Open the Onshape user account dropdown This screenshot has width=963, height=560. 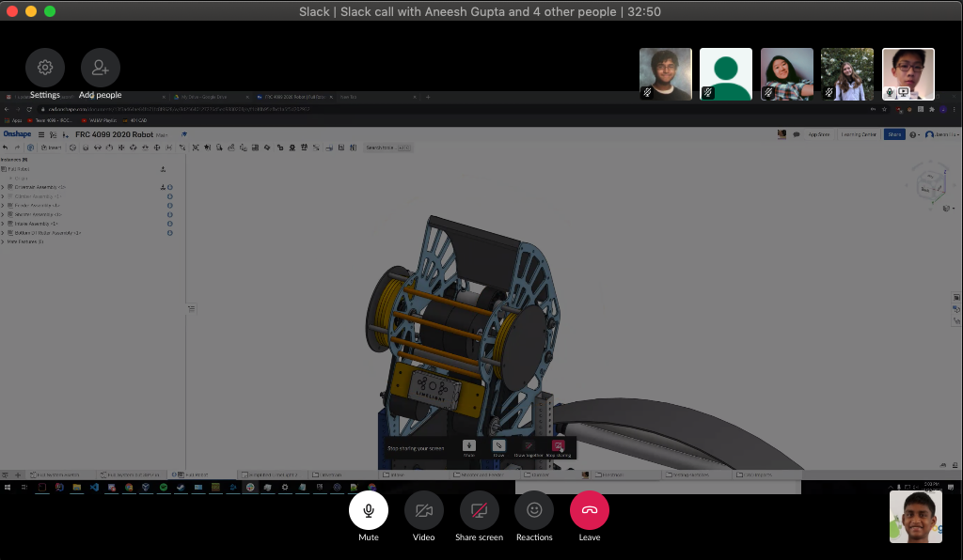[941, 134]
